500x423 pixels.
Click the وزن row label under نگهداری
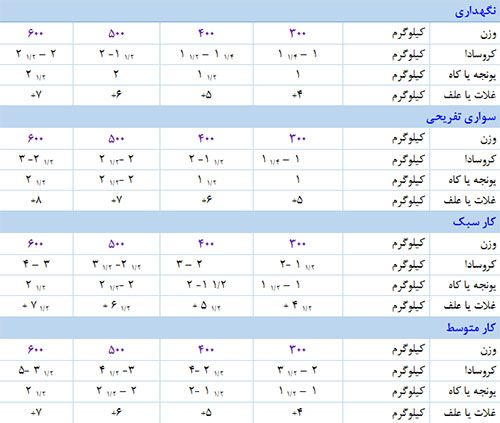pos(488,34)
